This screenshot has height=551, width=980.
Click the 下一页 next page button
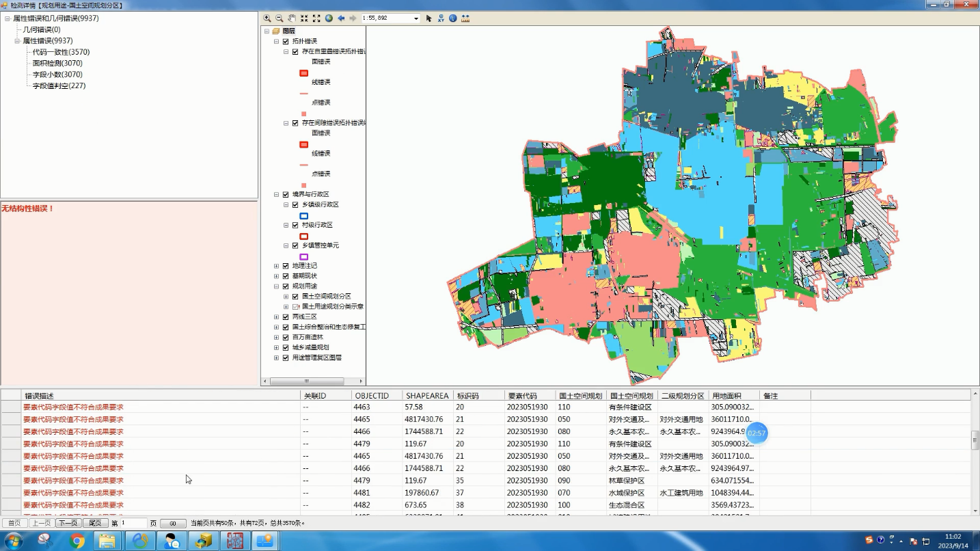[x=68, y=523]
